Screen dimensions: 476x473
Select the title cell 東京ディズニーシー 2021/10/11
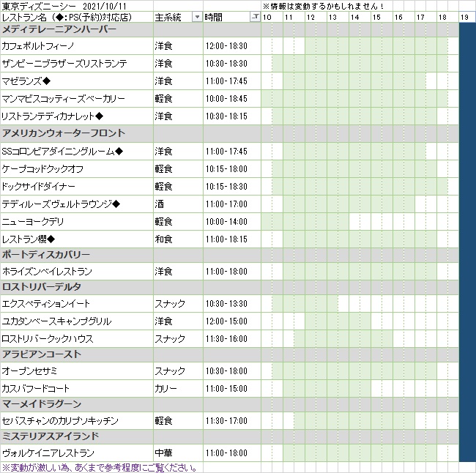click(77, 6)
